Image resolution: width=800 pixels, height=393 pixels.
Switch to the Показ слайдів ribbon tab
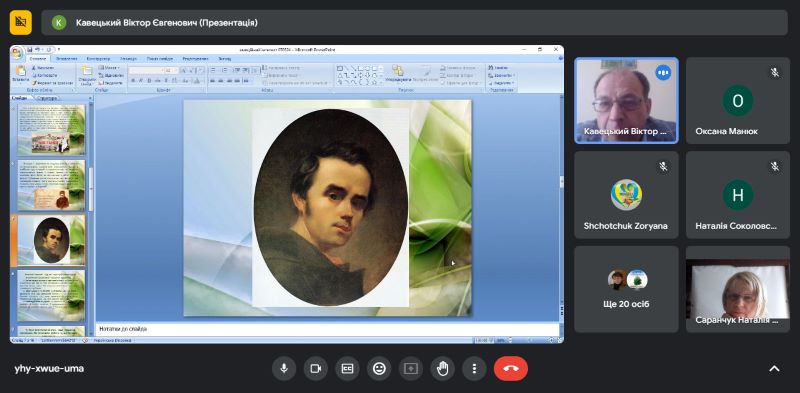click(160, 59)
